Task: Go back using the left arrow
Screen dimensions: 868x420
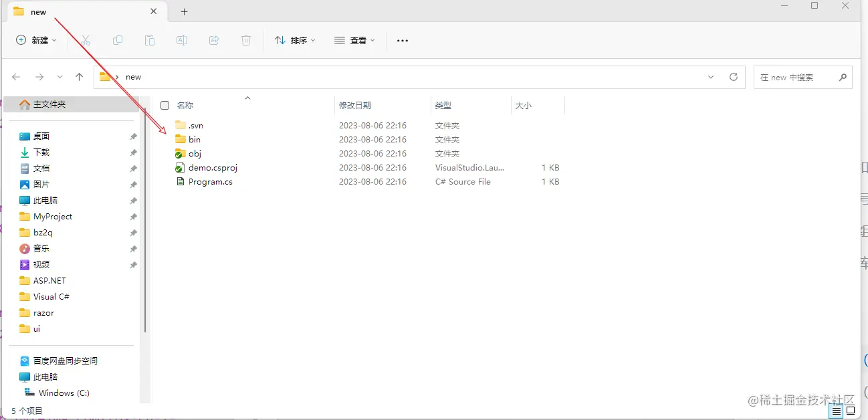Action: click(x=17, y=77)
